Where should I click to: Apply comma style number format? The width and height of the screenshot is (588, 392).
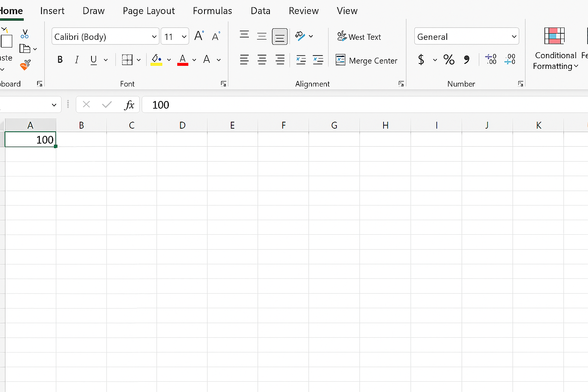466,60
